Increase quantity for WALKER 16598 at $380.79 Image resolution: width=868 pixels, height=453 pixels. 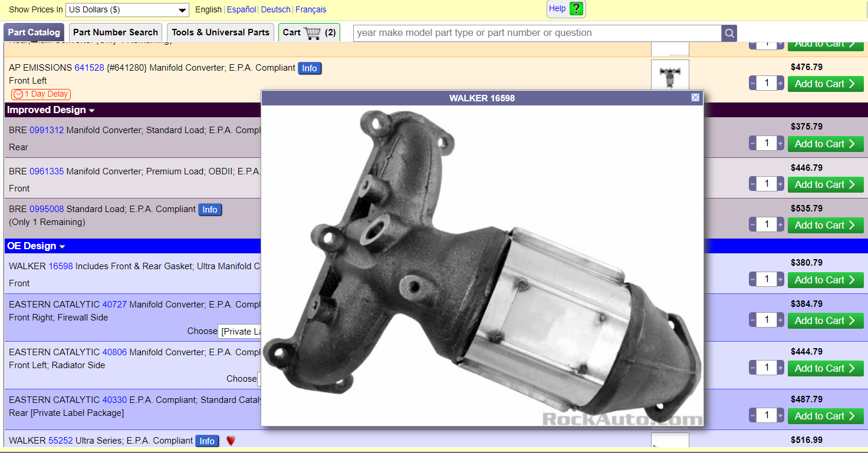point(781,279)
